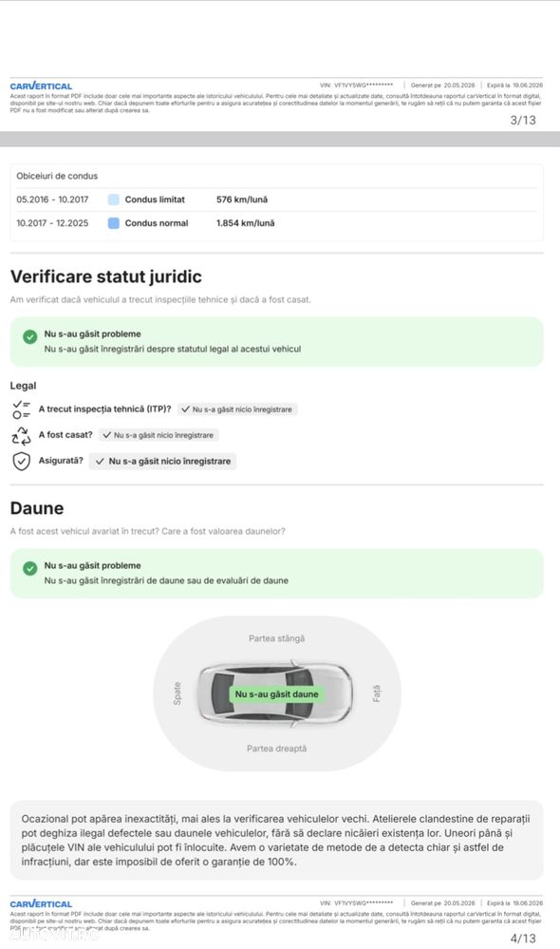
Task: Click the carVertical logo in bottom footer
Action: tap(41, 903)
